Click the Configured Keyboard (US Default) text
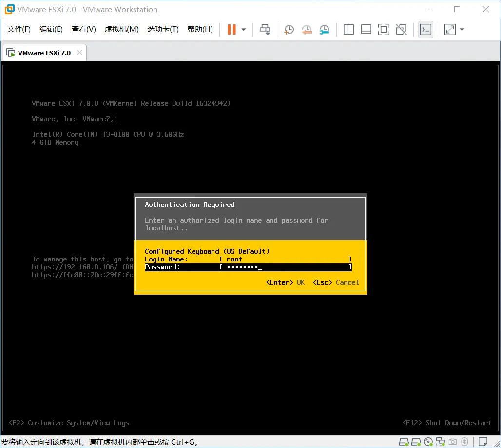 tap(207, 251)
